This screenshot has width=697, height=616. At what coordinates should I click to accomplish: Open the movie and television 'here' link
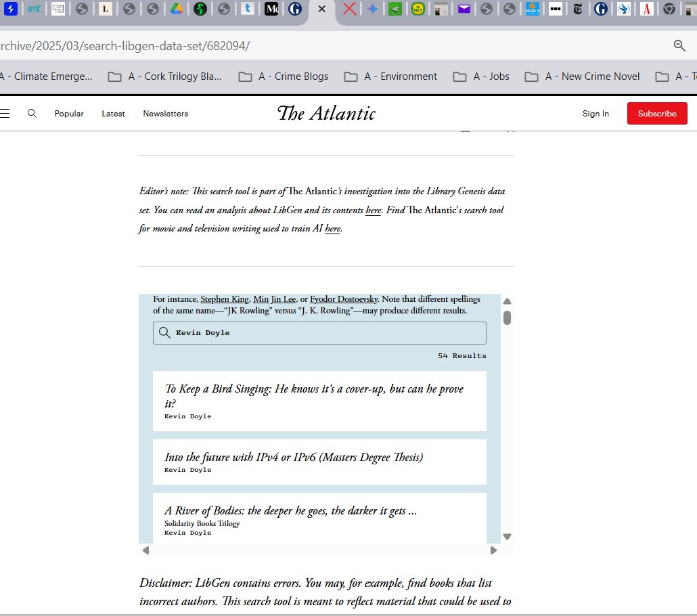(x=332, y=229)
